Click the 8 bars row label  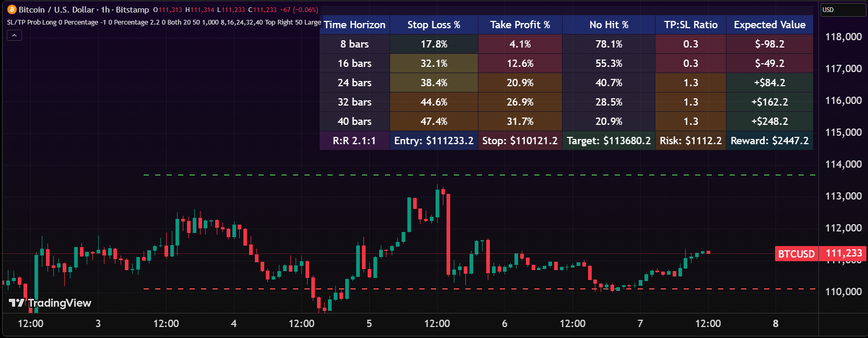(x=355, y=44)
